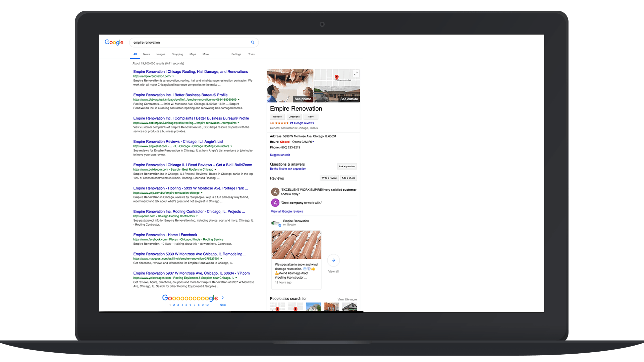
Task: Click the red map pin on Montrose Ave
Action: (336, 77)
